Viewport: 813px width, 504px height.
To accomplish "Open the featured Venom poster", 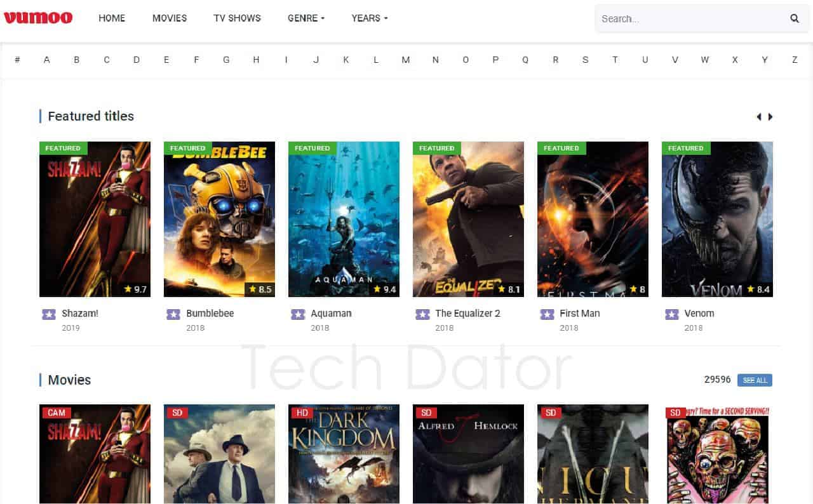I will click(717, 219).
